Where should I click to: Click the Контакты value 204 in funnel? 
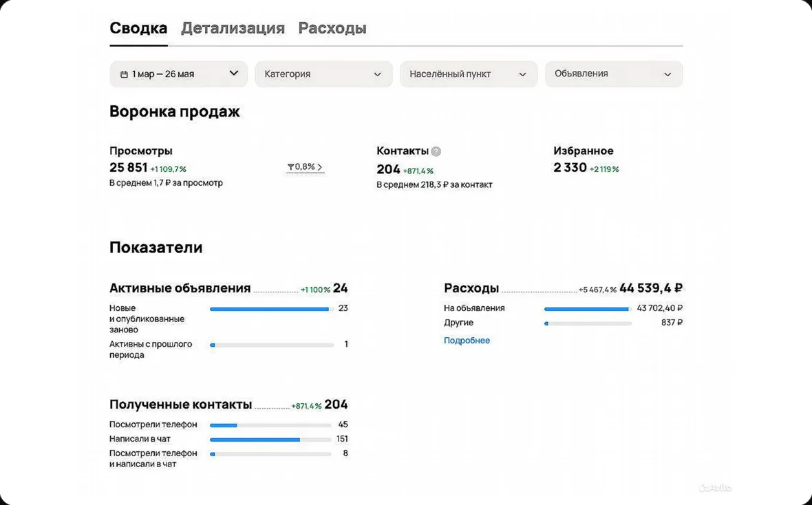pyautogui.click(x=388, y=169)
